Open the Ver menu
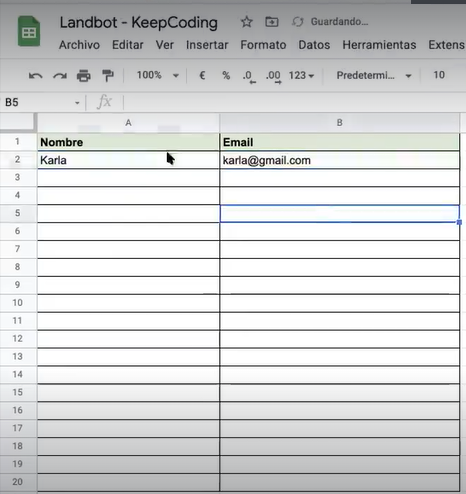 tap(165, 45)
